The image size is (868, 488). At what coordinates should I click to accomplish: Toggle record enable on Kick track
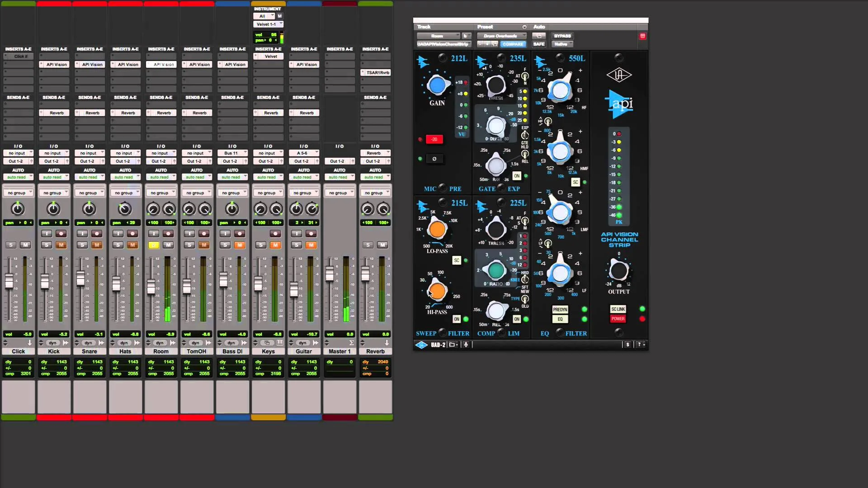click(61, 234)
